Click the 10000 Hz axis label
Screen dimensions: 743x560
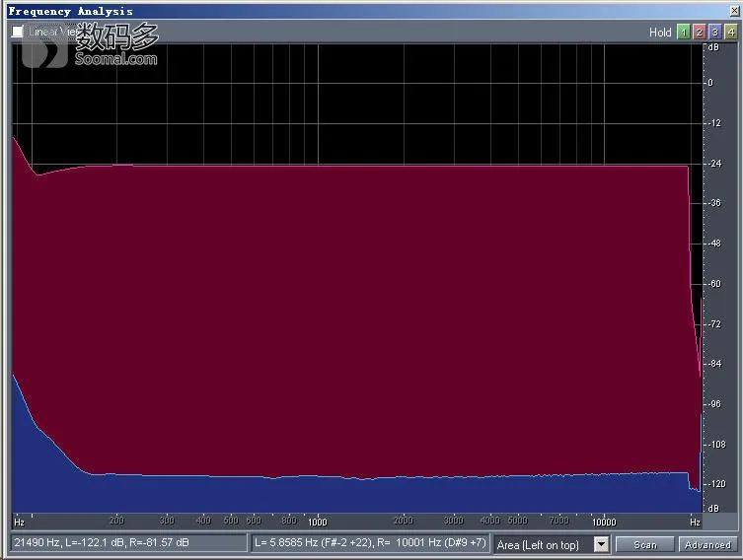pos(604,522)
